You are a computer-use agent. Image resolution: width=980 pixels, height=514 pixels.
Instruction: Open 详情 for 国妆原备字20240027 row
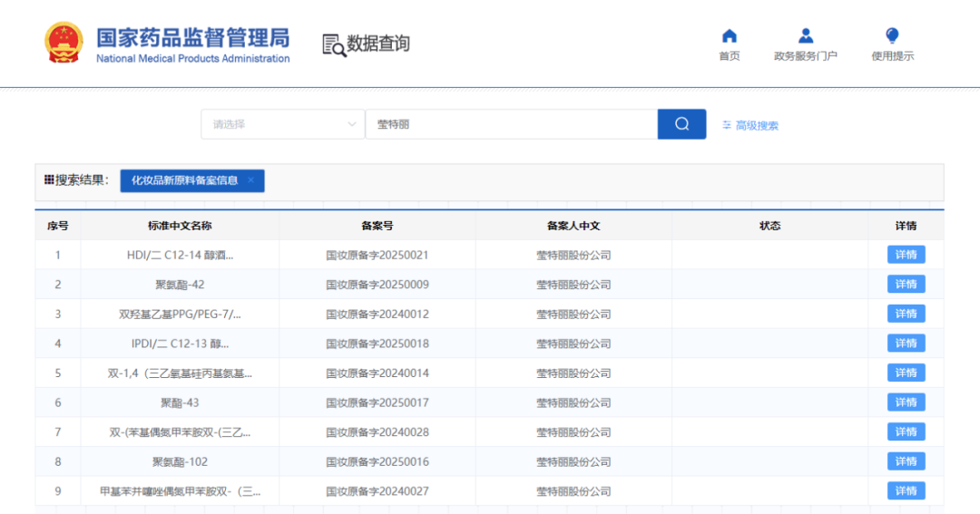click(x=906, y=491)
